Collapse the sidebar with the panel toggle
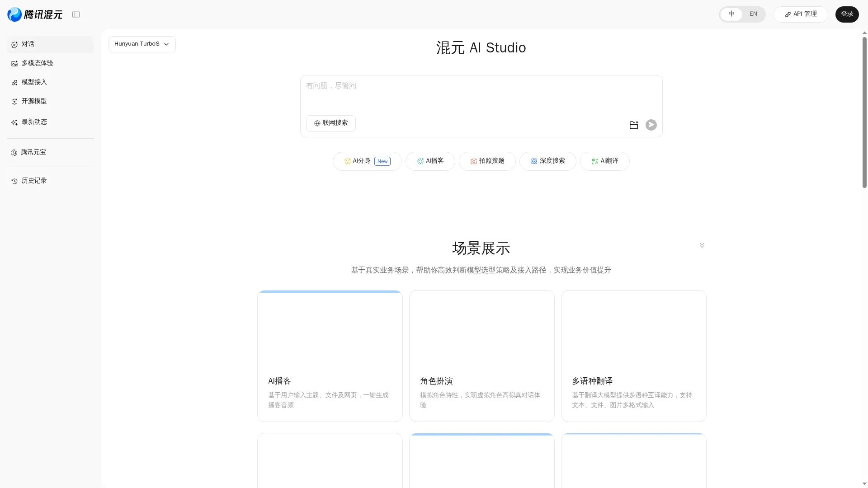 tap(76, 14)
